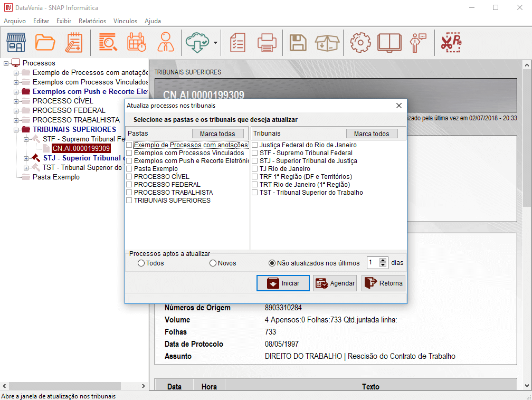Click the dias number input field

coord(373,263)
